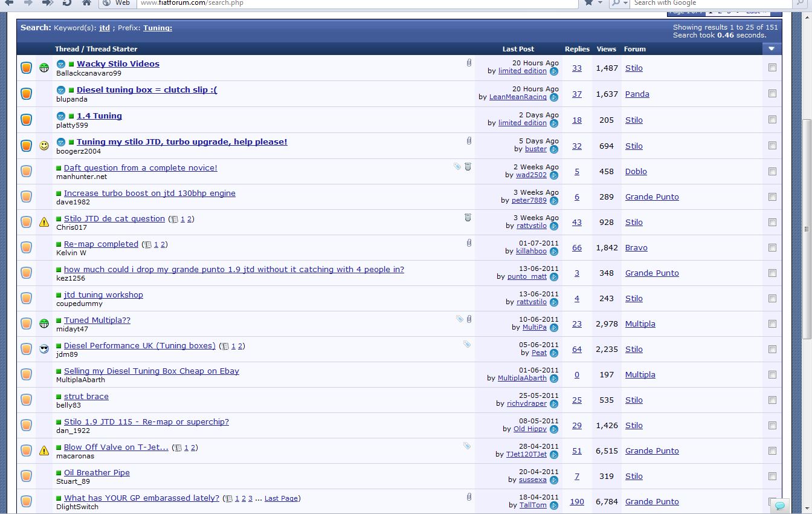Click go-to-last-post arrow beside LeanMeanRacing
812x514 pixels.
pos(554,97)
